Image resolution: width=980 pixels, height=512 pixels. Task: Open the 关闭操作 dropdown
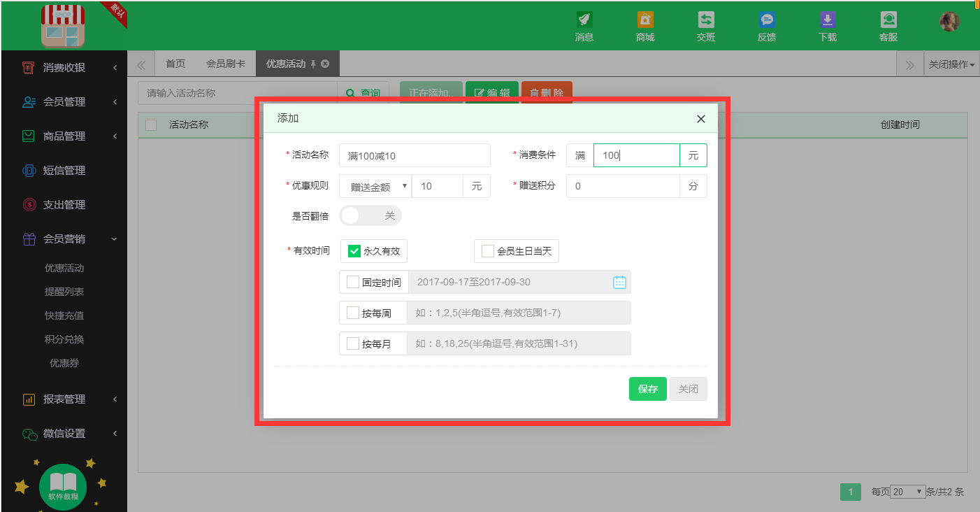[951, 64]
